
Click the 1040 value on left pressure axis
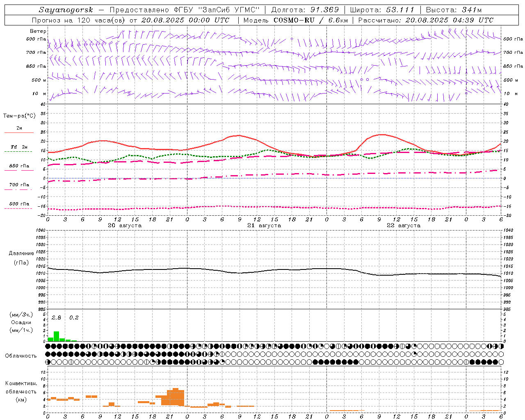click(x=40, y=231)
